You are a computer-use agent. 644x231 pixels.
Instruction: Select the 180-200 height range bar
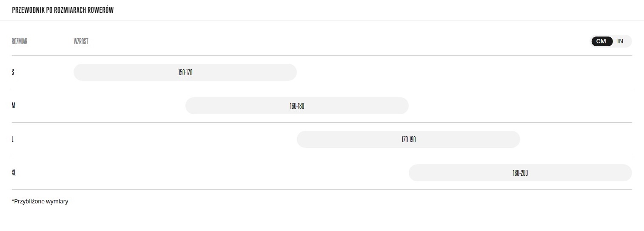(520, 173)
